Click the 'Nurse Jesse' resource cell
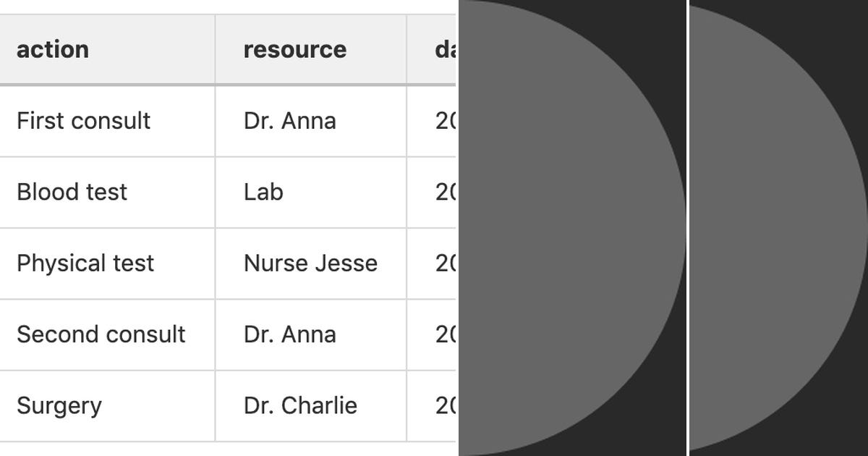Viewport: 868px width, 456px height. (x=311, y=263)
